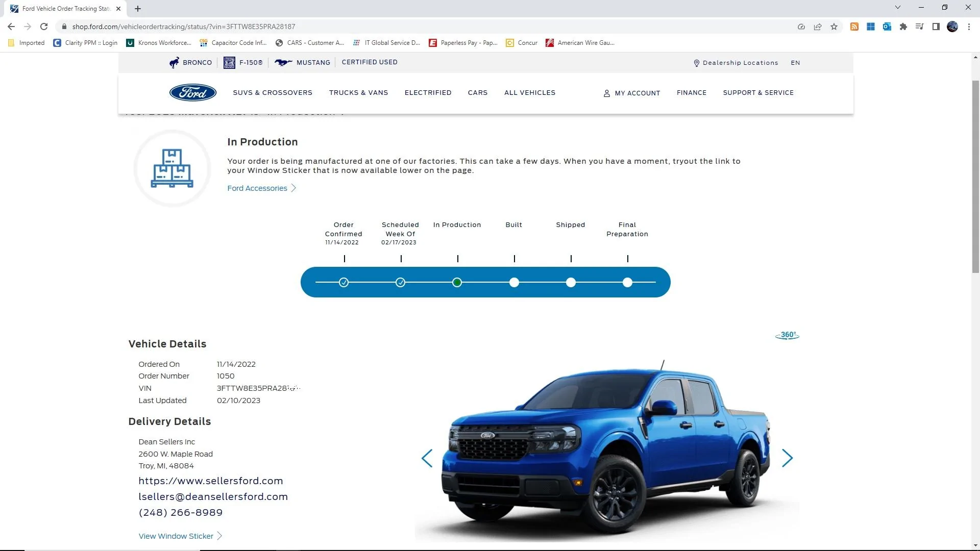The height and width of the screenshot is (551, 980).
Task: Open the Paperless Pay bookmark
Action: tap(463, 43)
